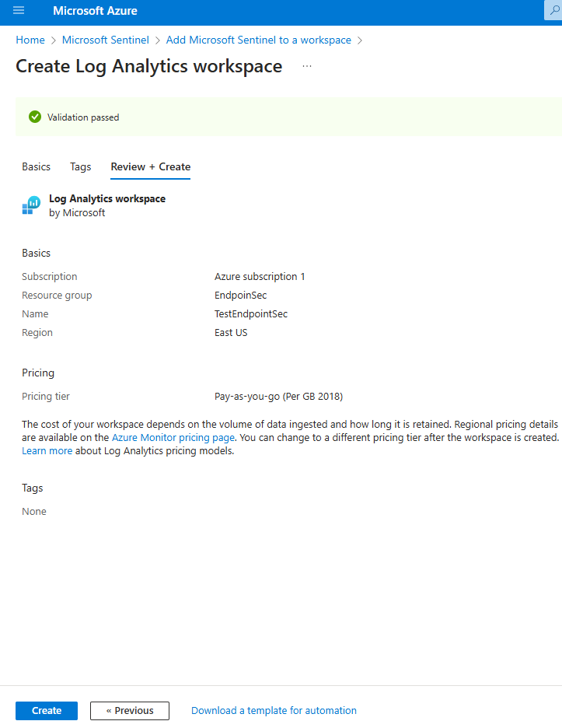Click the green validation passed checkmark
The width and height of the screenshot is (562, 728).
pos(35,117)
